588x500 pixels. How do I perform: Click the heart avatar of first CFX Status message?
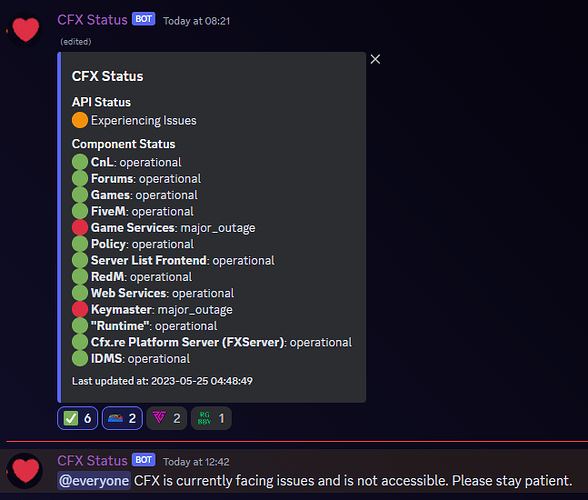click(25, 30)
